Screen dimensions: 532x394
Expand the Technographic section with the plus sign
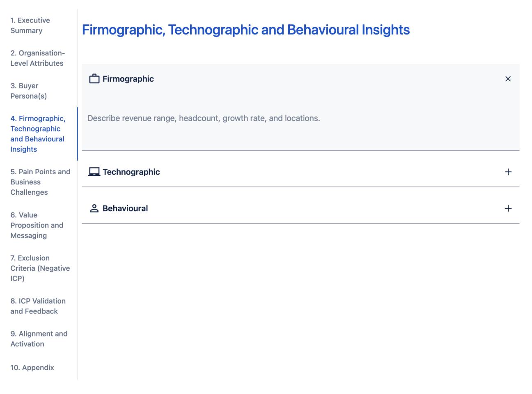point(508,172)
